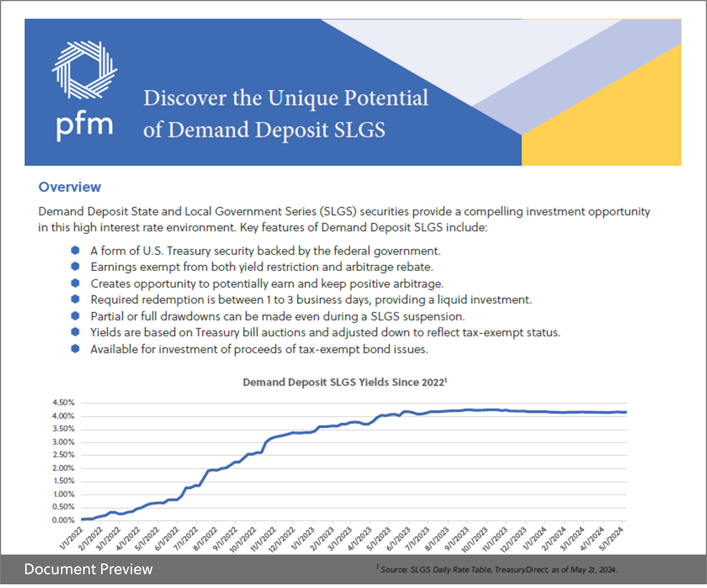Click hexagon bullet beside Required redemption line
The width and height of the screenshot is (707, 588).
[x=75, y=299]
